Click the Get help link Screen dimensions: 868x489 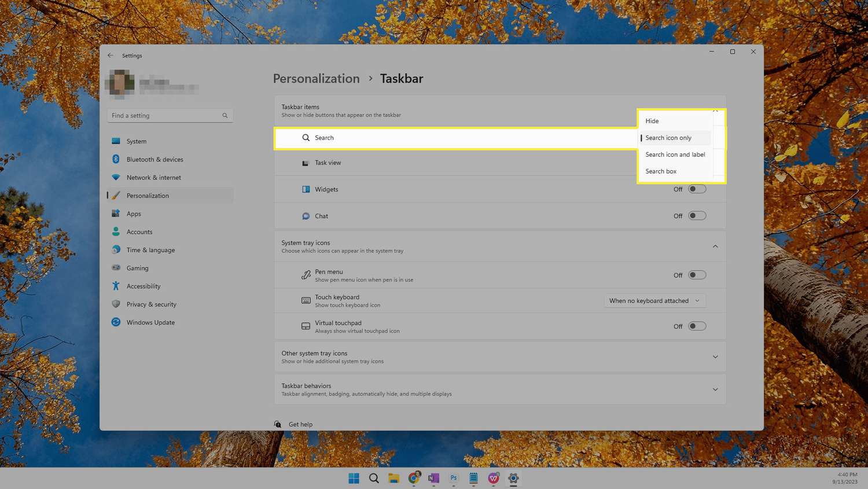(x=300, y=424)
